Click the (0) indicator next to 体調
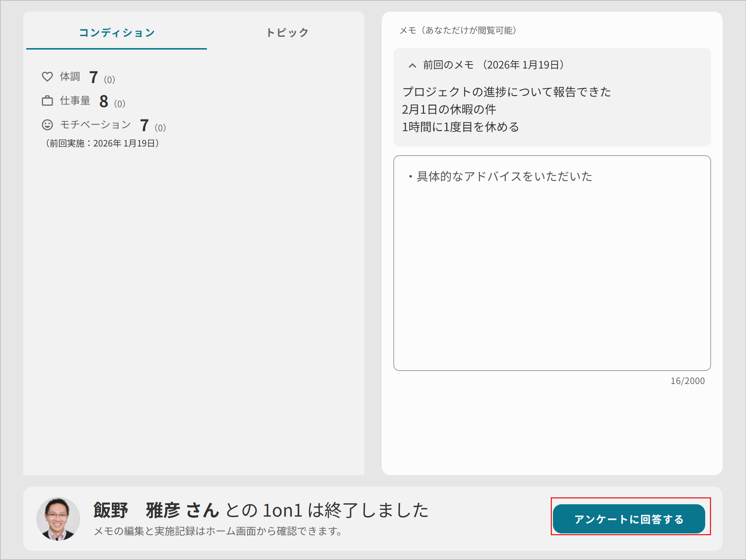This screenshot has height=560, width=746. (x=110, y=79)
